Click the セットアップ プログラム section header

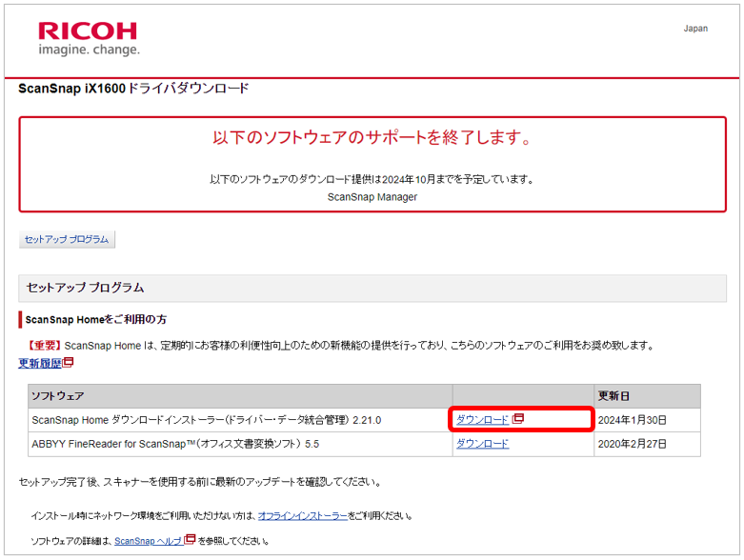click(372, 288)
